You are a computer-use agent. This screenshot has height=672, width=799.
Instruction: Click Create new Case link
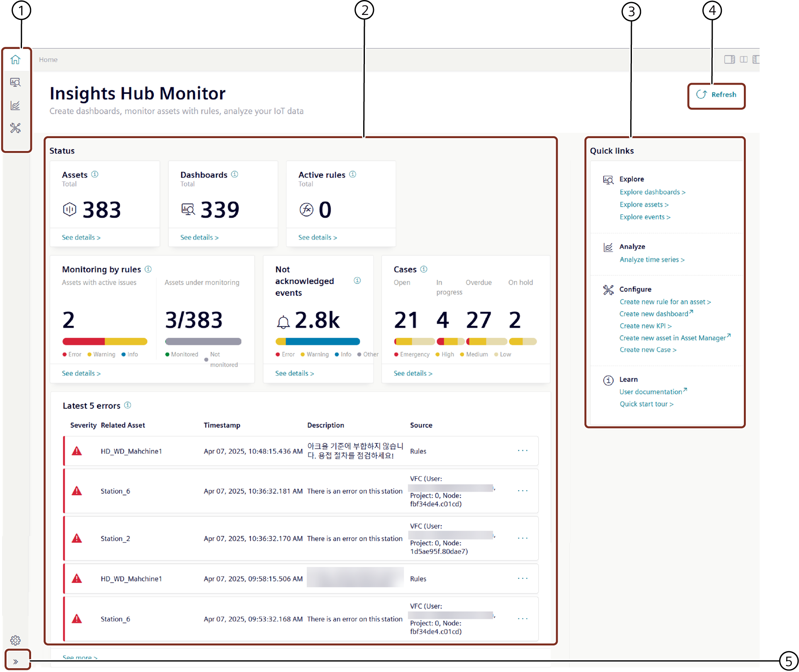(648, 350)
